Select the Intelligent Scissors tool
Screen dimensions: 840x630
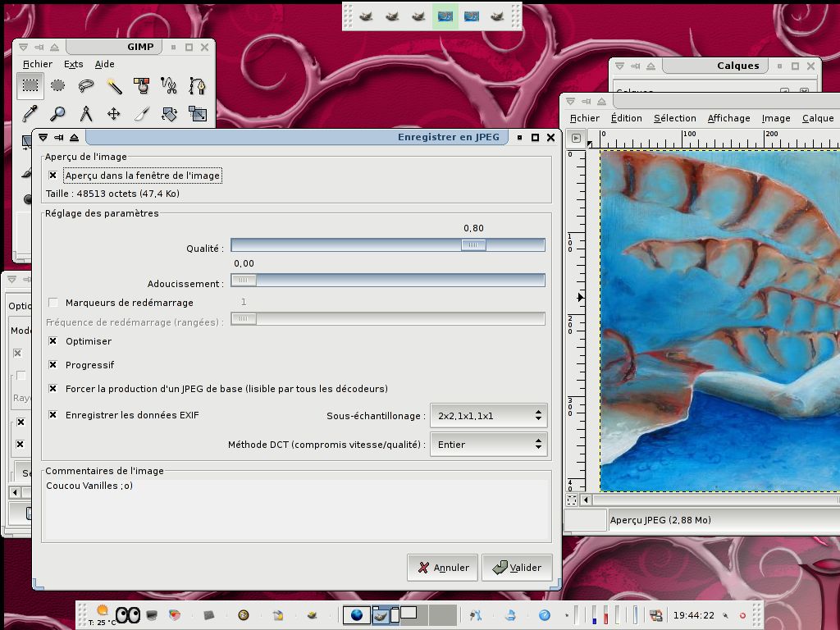point(169,85)
